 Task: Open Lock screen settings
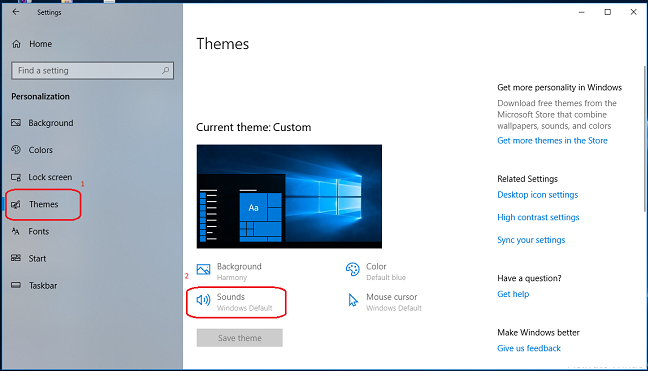pyautogui.click(x=50, y=177)
